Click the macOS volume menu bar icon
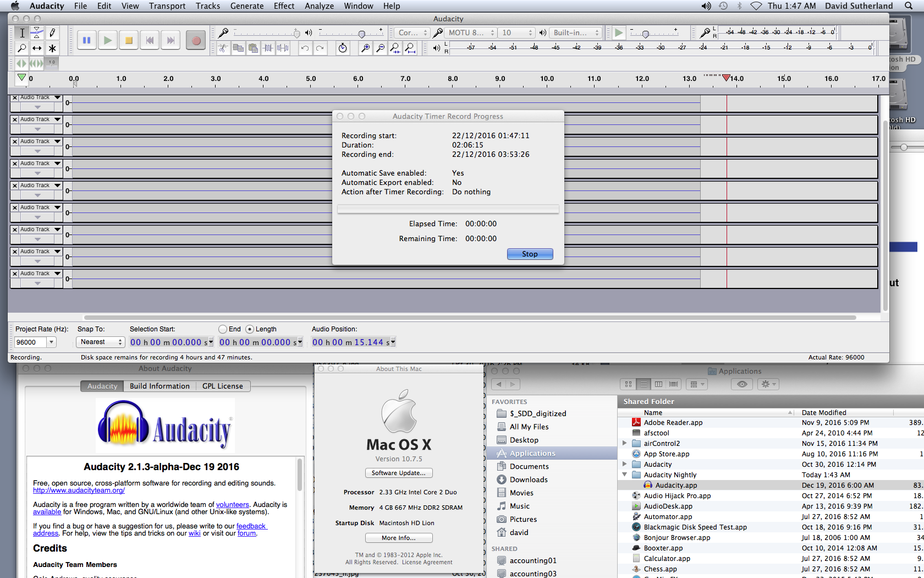Screen dimensions: 924x578 [706, 6]
